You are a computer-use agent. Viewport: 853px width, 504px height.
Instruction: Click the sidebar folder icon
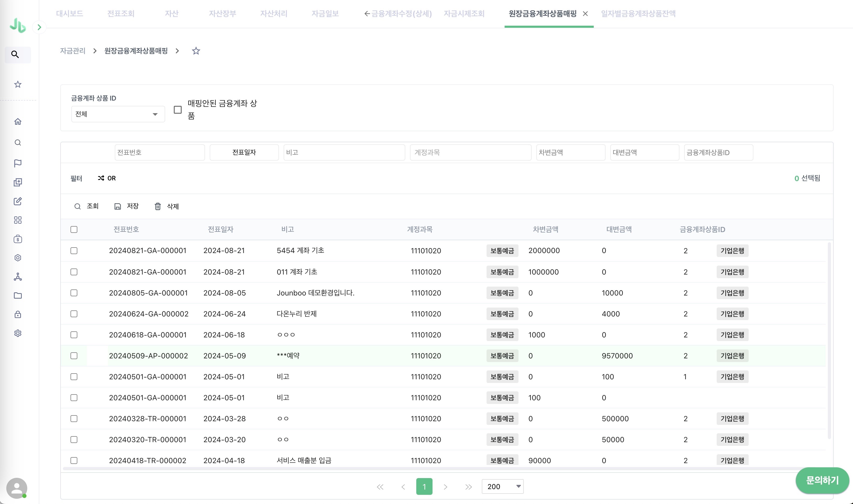(18, 295)
